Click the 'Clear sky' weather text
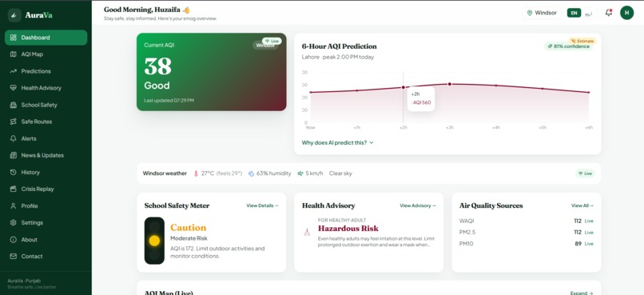644x295 pixels. (340, 173)
